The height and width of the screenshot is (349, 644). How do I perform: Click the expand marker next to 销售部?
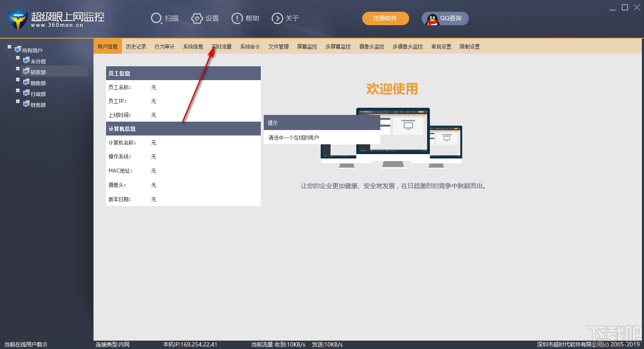click(18, 79)
